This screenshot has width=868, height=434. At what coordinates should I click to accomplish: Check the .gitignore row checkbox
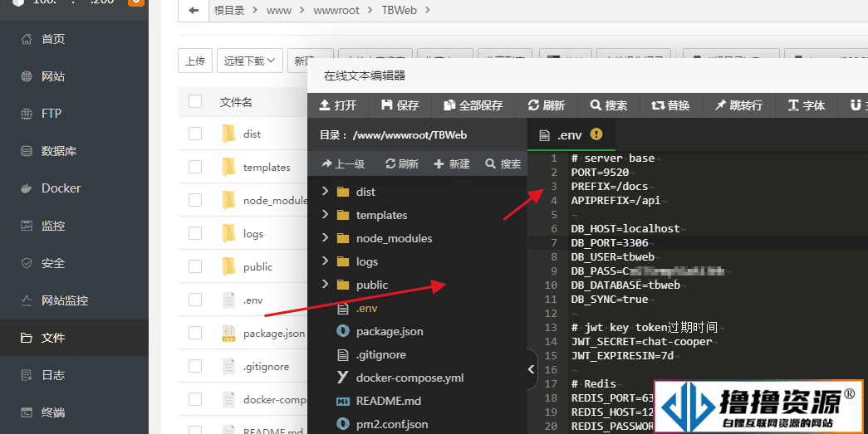(195, 366)
